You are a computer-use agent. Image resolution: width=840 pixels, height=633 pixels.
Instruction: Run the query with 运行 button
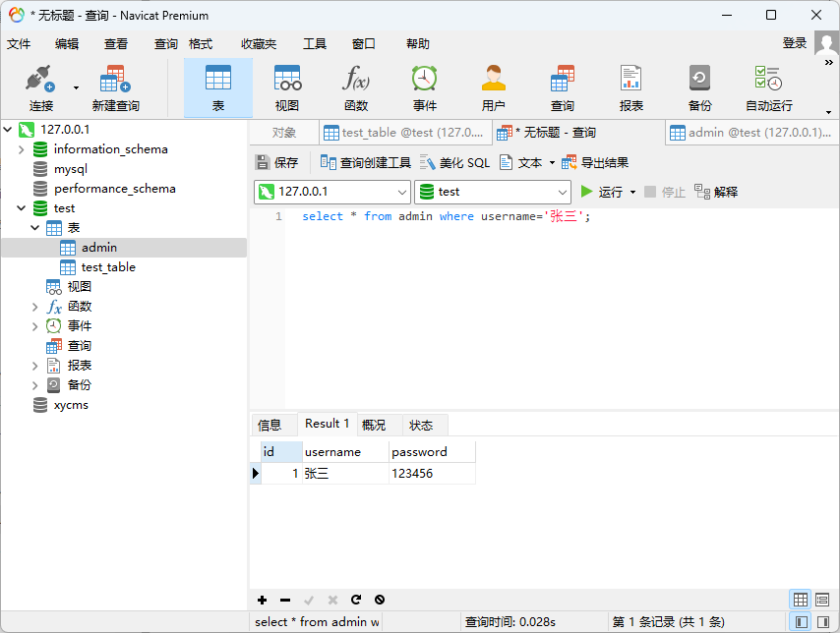click(x=602, y=192)
